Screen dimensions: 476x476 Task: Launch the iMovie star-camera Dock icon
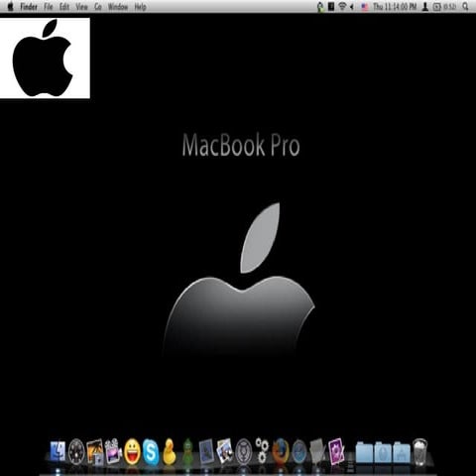(x=113, y=451)
